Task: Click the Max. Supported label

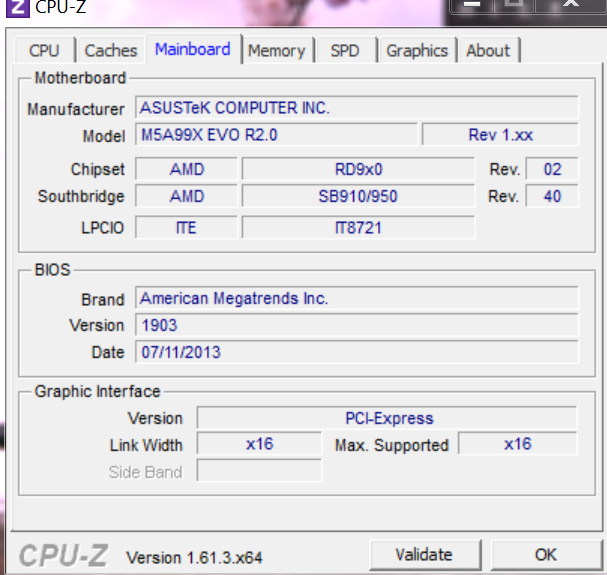Action: [392, 445]
